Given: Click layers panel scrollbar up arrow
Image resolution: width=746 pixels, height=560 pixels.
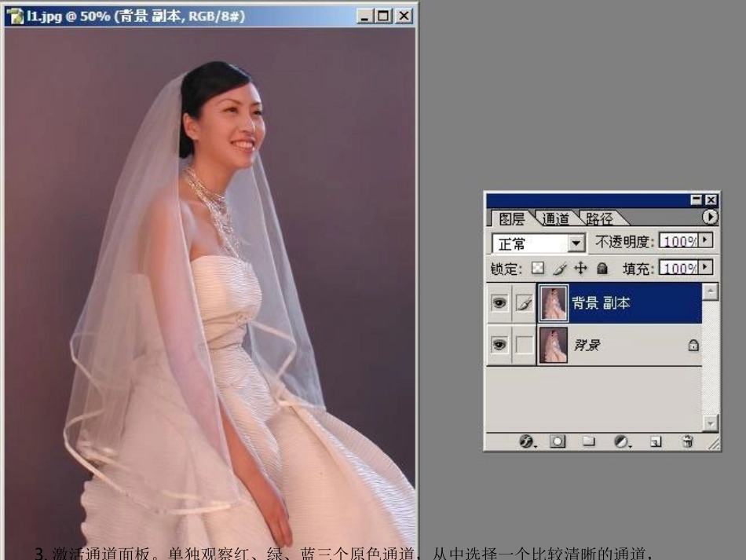Looking at the screenshot, I should 710,291.
